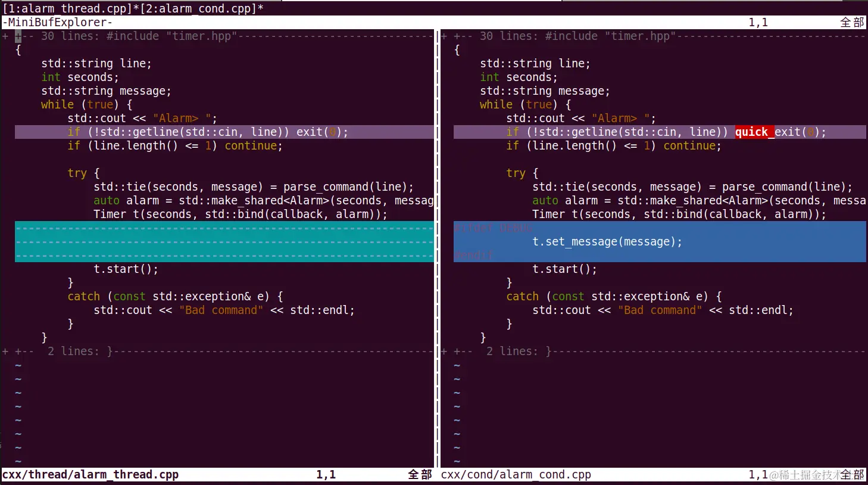Click 'std::string message;' in right pane
Viewport: 868px width, 485px height.
(545, 91)
